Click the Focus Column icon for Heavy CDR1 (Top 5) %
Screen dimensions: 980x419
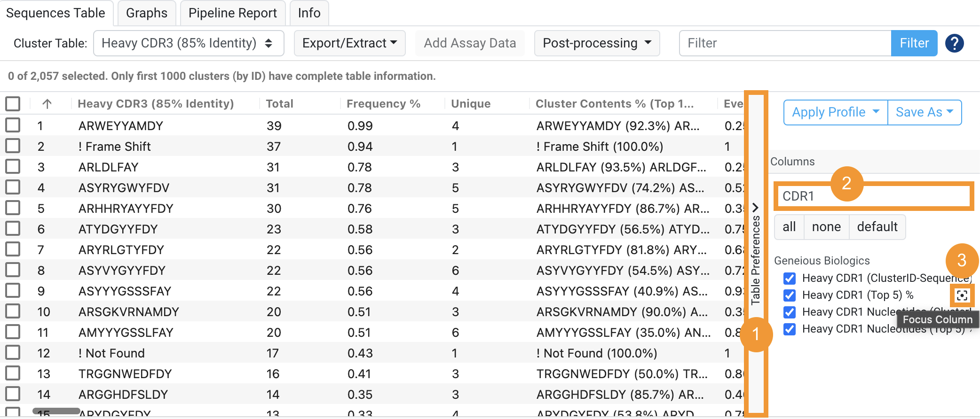(x=962, y=295)
